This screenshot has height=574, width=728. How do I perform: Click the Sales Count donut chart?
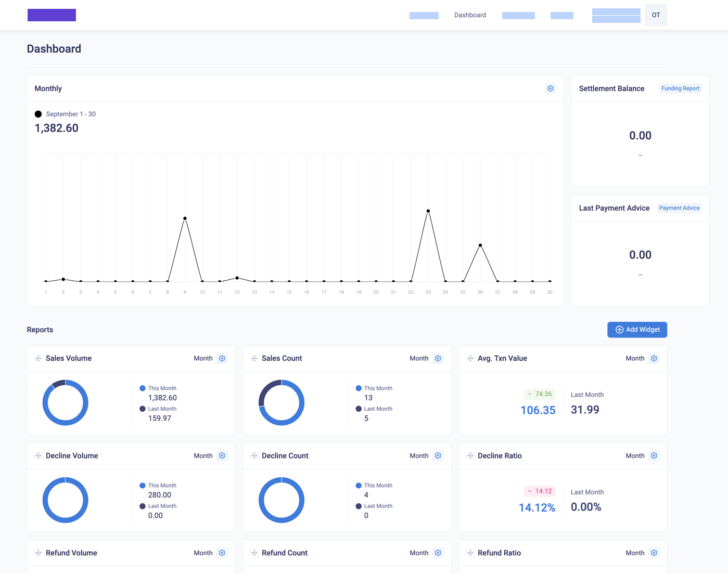point(282,402)
